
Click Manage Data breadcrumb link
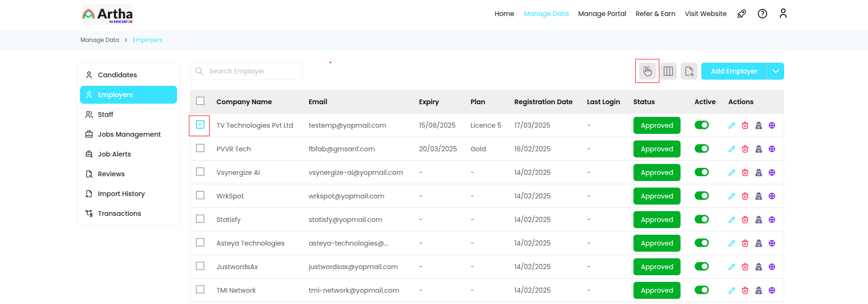99,40
